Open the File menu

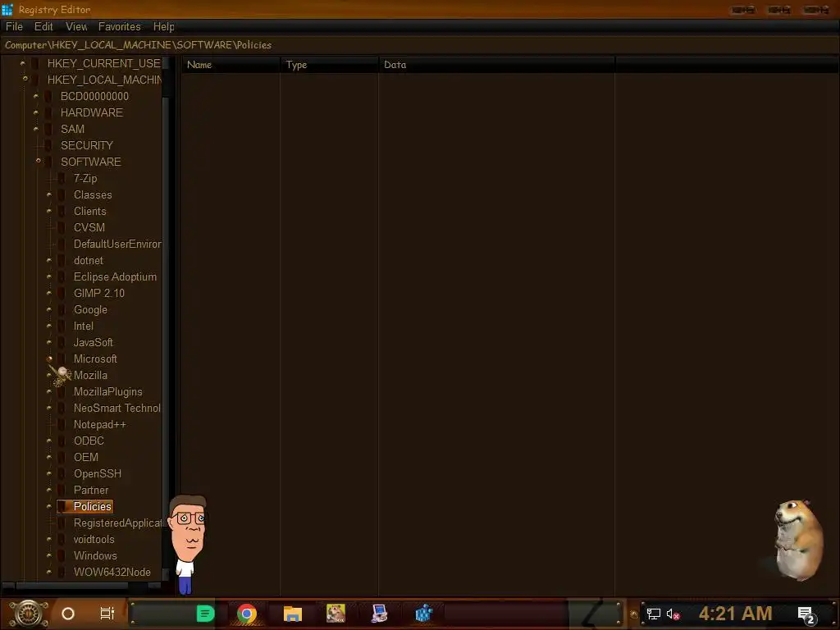click(x=14, y=27)
